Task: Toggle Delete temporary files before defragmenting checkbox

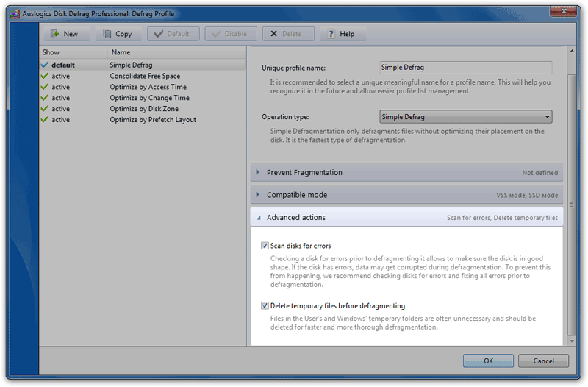Action: [265, 305]
